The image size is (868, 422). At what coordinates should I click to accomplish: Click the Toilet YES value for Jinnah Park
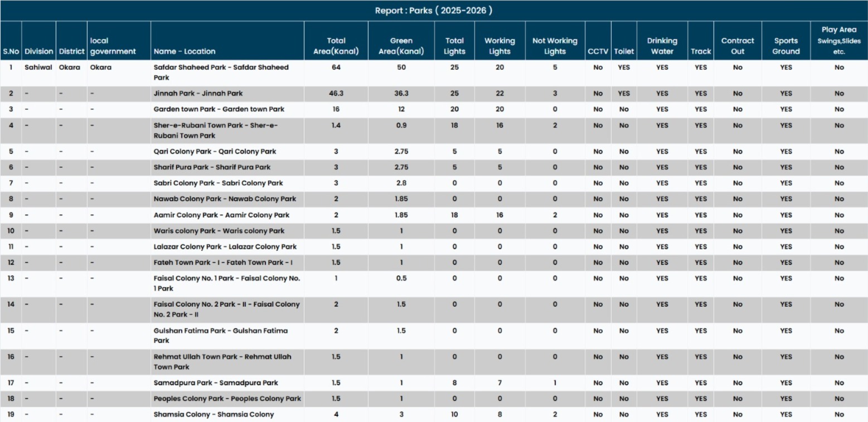(623, 94)
